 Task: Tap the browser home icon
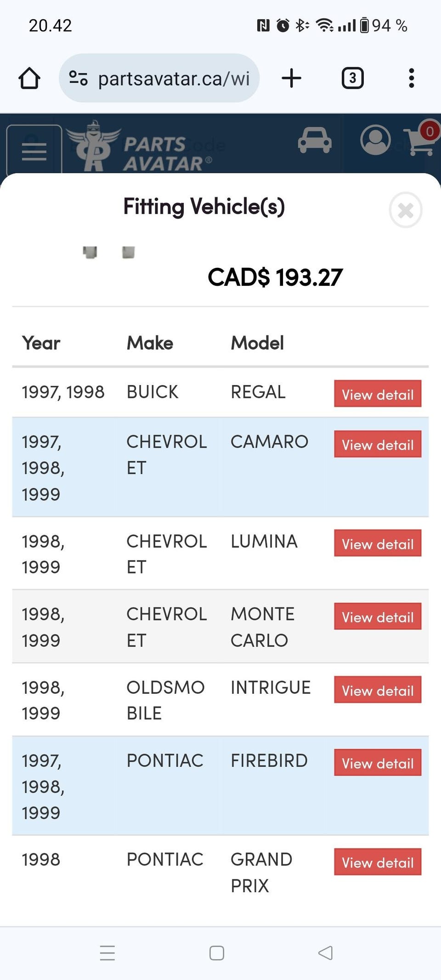tap(29, 78)
